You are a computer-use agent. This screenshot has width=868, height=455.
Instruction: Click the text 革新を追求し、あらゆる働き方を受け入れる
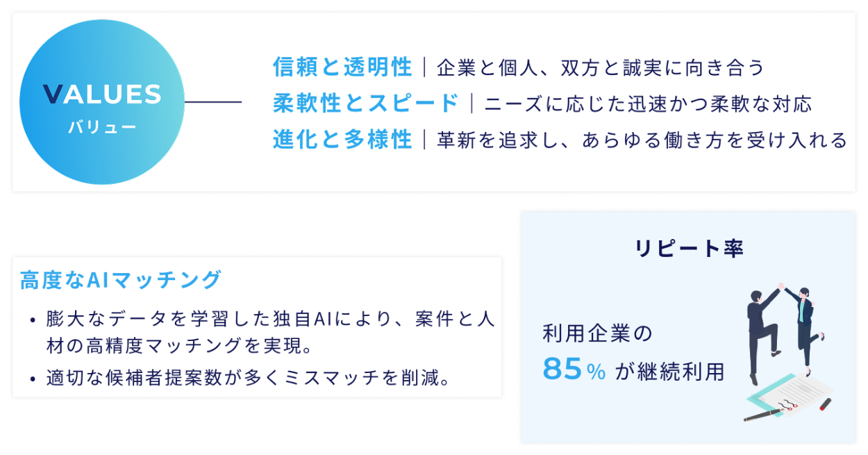[642, 140]
